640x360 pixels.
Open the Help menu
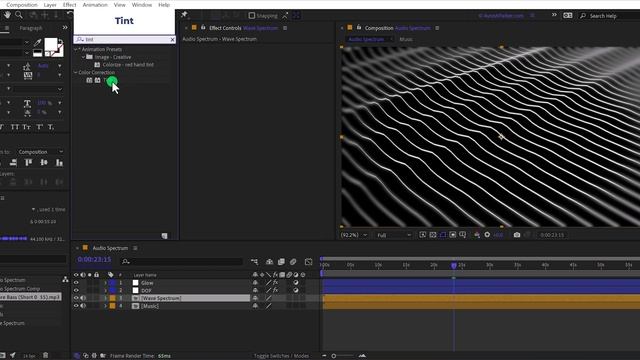tap(164, 4)
